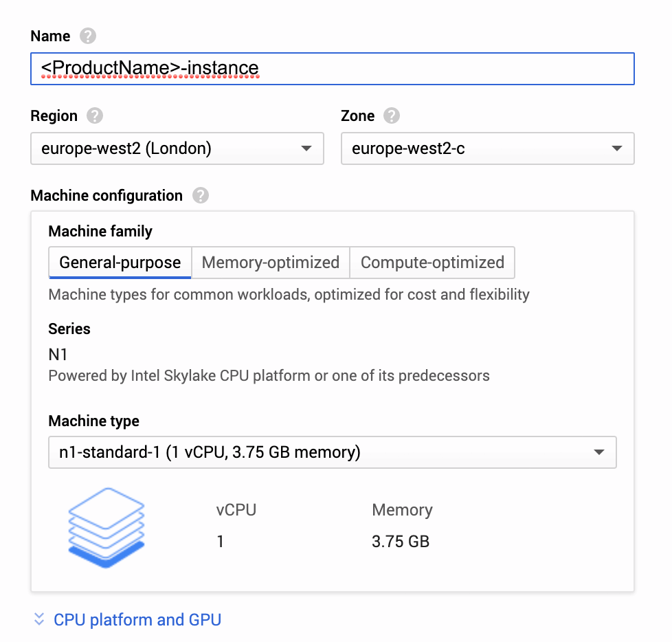Open the Region dropdown
The image size is (672, 642).
point(177,148)
